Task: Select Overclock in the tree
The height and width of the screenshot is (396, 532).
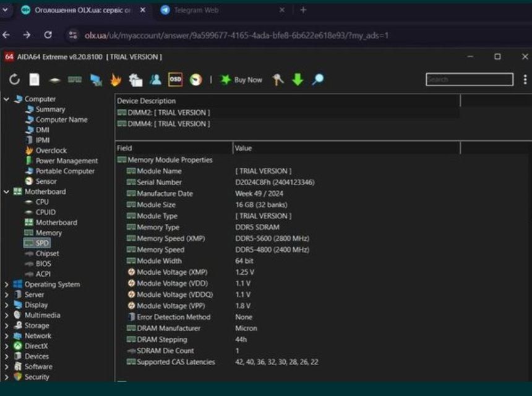Action: coord(46,150)
